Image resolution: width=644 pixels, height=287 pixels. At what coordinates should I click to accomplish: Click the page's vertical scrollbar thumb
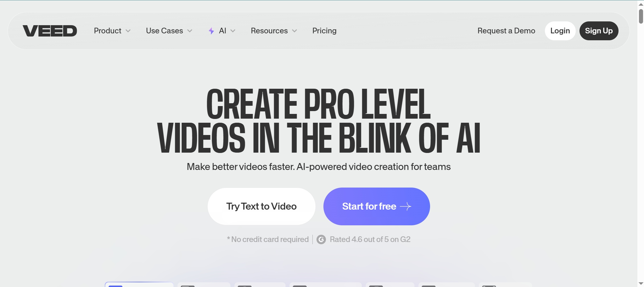(x=641, y=16)
